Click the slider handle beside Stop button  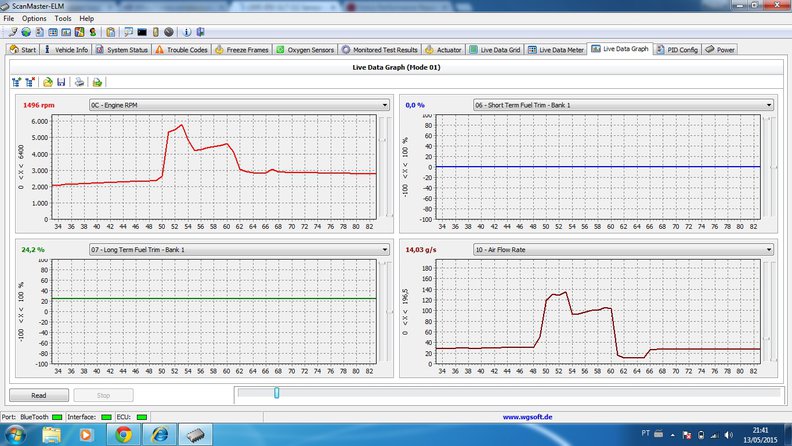point(277,394)
